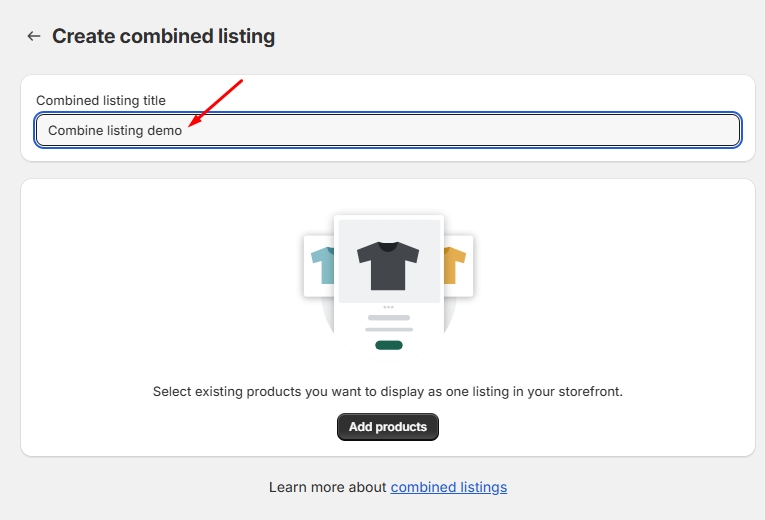Image resolution: width=765 pixels, height=520 pixels.
Task: Click the 'Create combined listing' page heading
Action: 163,36
